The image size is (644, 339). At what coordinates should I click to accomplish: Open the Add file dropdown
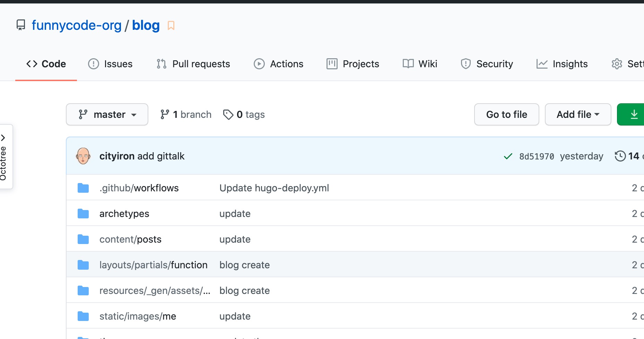(578, 114)
